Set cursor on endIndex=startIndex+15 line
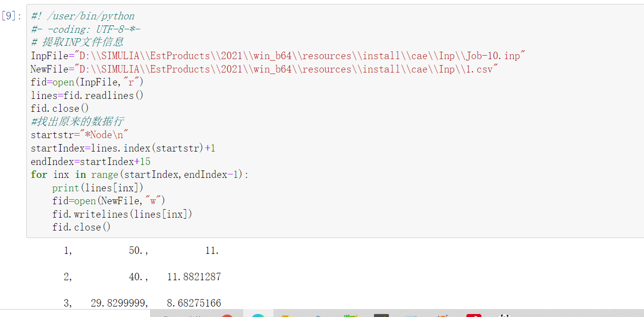 coord(91,161)
